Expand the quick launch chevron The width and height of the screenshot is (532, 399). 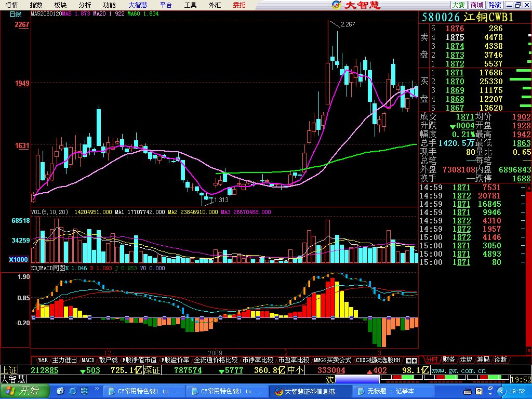[x=97, y=389]
